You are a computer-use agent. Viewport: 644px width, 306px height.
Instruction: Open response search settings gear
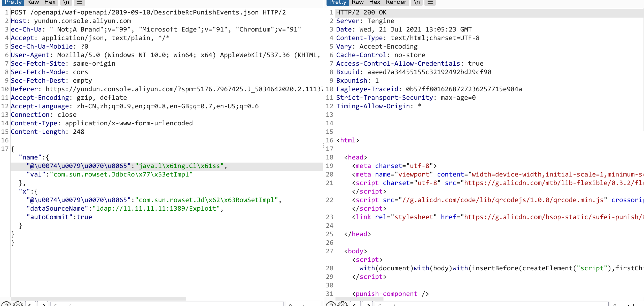tap(343, 304)
